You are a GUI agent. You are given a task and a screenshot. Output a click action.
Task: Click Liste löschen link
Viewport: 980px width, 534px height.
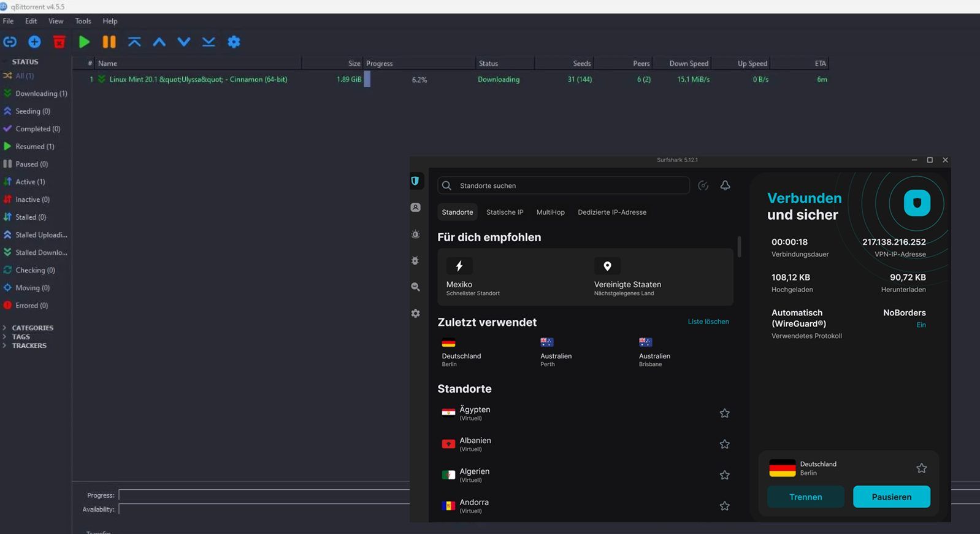coord(708,322)
